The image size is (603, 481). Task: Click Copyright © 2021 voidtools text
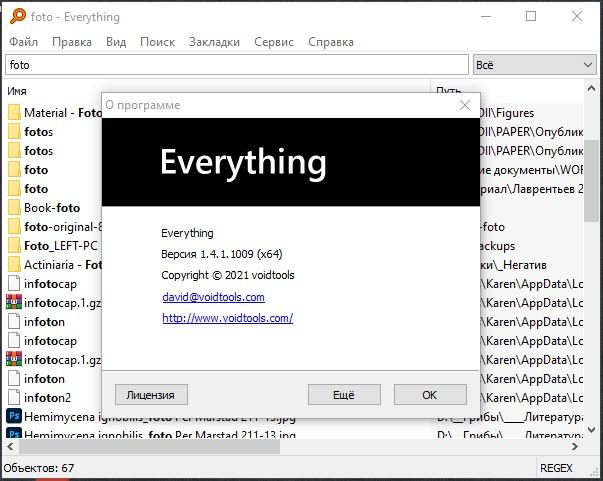point(228,275)
